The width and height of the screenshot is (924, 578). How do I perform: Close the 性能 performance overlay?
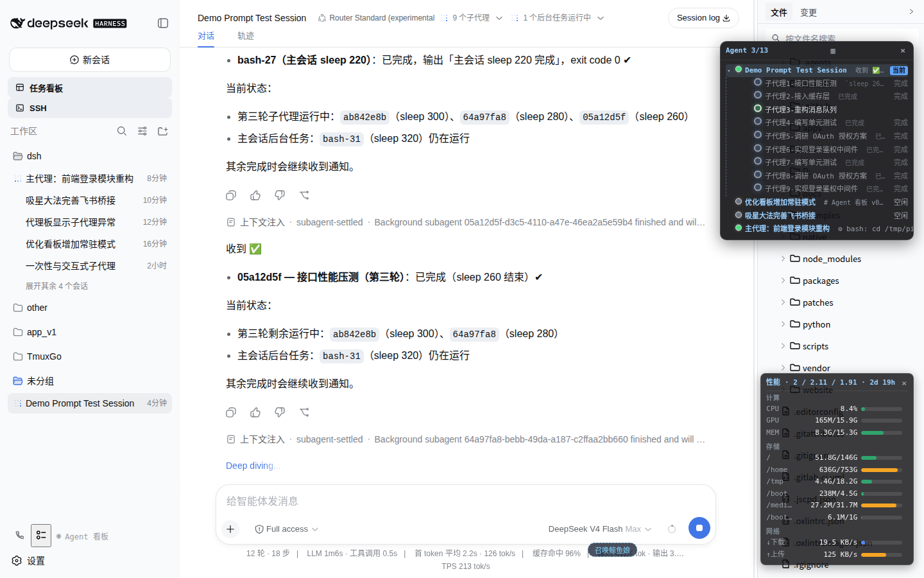tap(904, 383)
